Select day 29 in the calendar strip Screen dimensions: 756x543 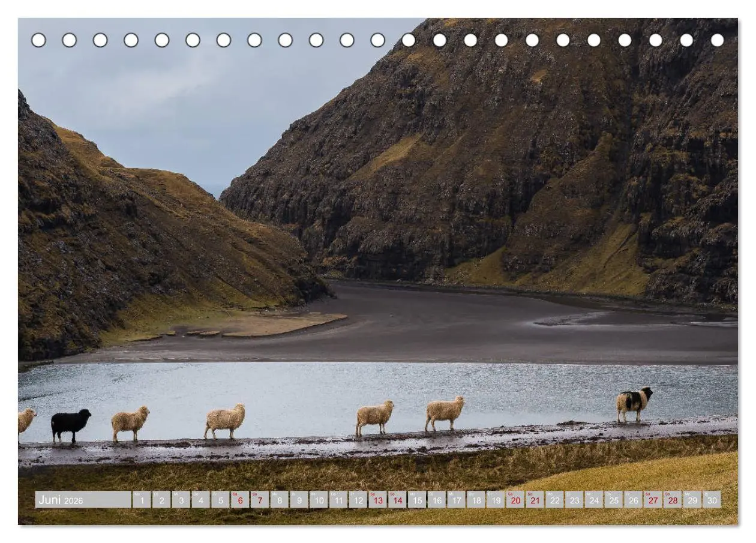point(692,500)
